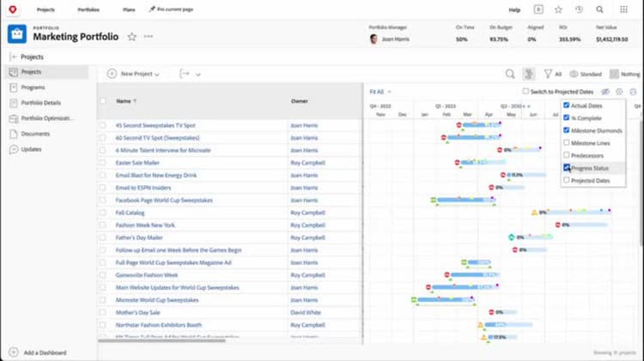
Task: Open the grouping Nothing icon
Action: pyautogui.click(x=614, y=74)
